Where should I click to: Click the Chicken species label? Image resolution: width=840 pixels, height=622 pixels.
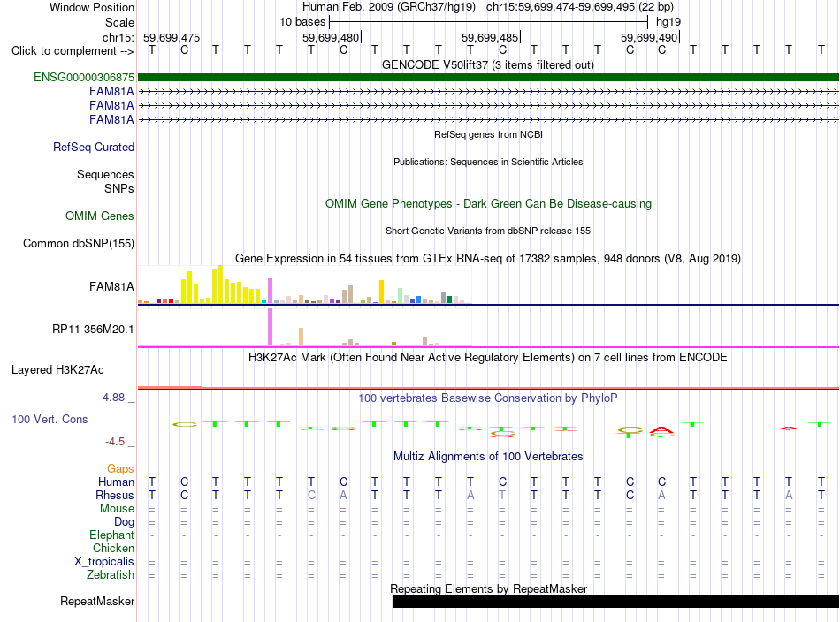click(x=113, y=549)
